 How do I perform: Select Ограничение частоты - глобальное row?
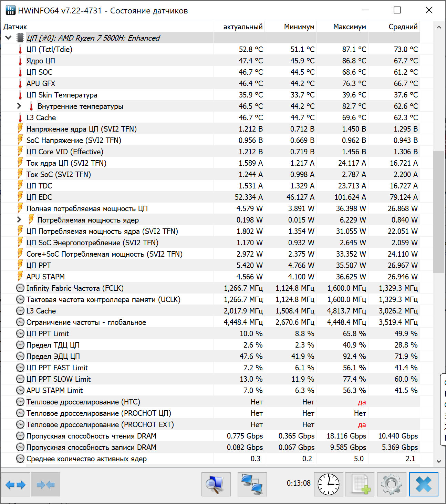210,322
